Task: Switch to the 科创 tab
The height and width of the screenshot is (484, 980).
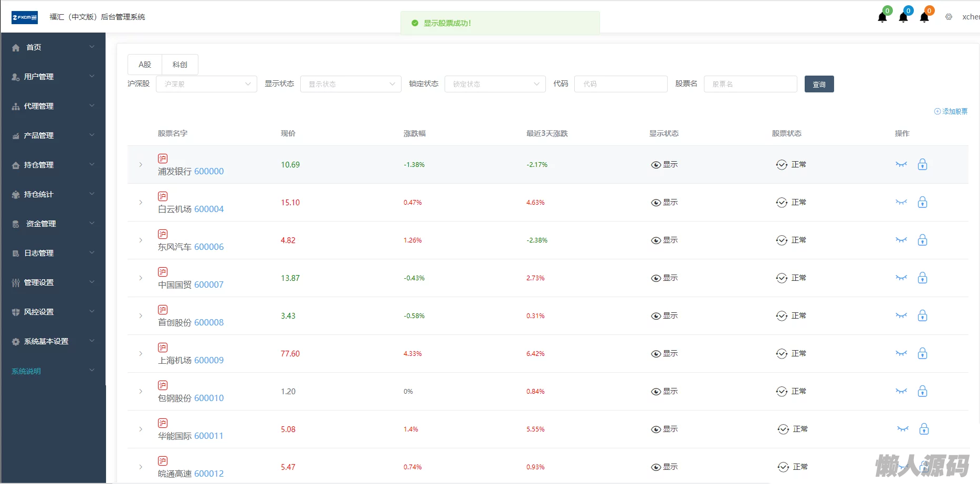Action: click(x=180, y=65)
